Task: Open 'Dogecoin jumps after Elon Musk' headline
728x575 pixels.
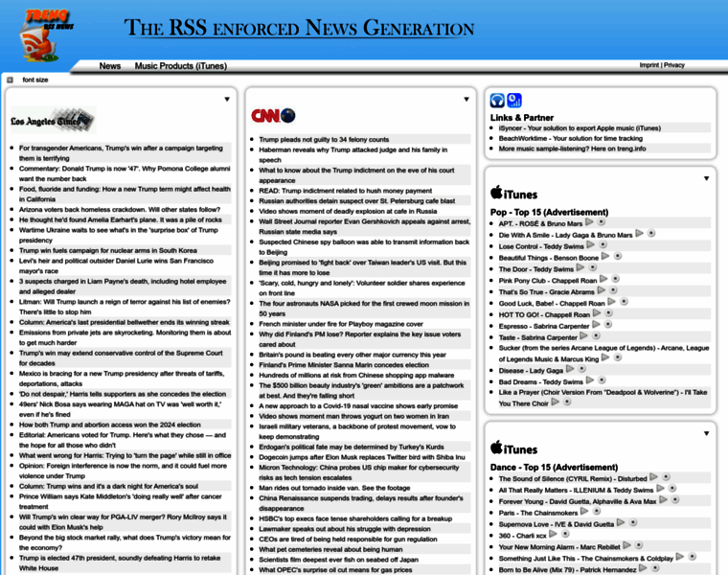Action: pyautogui.click(x=362, y=457)
